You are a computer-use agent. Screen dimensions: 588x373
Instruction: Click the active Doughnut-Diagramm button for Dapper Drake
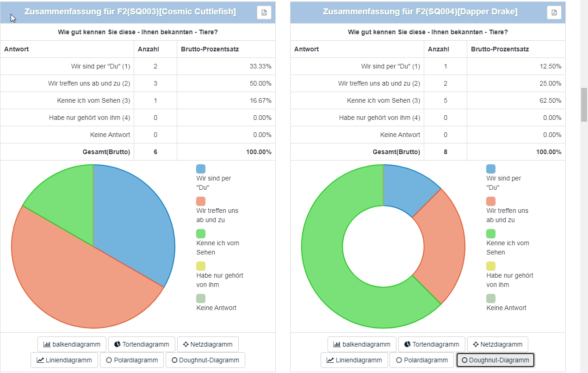pyautogui.click(x=495, y=360)
